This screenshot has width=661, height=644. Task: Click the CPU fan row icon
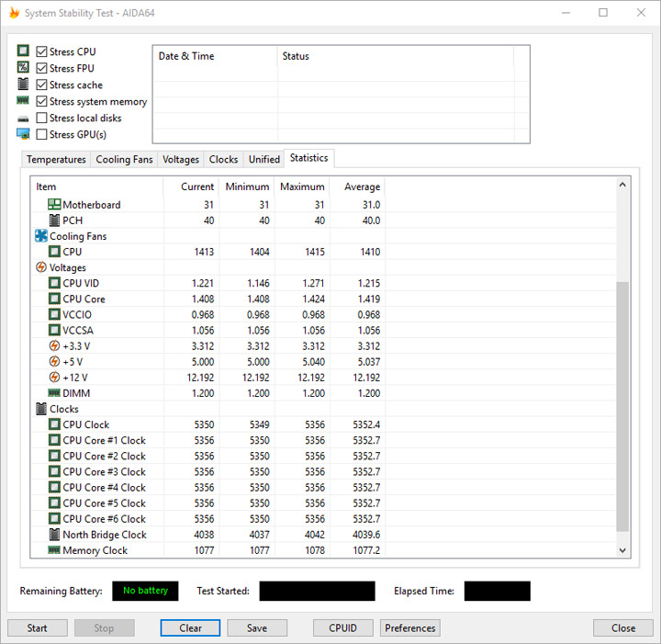click(54, 252)
